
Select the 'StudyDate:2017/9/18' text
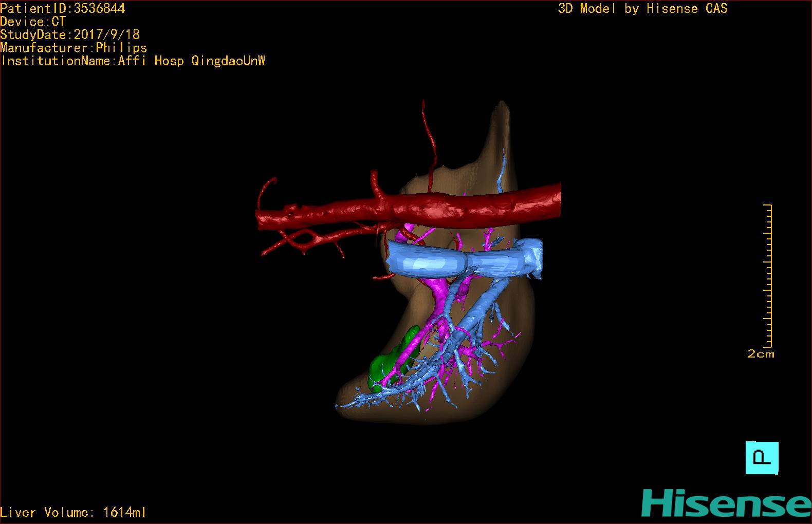coord(70,34)
